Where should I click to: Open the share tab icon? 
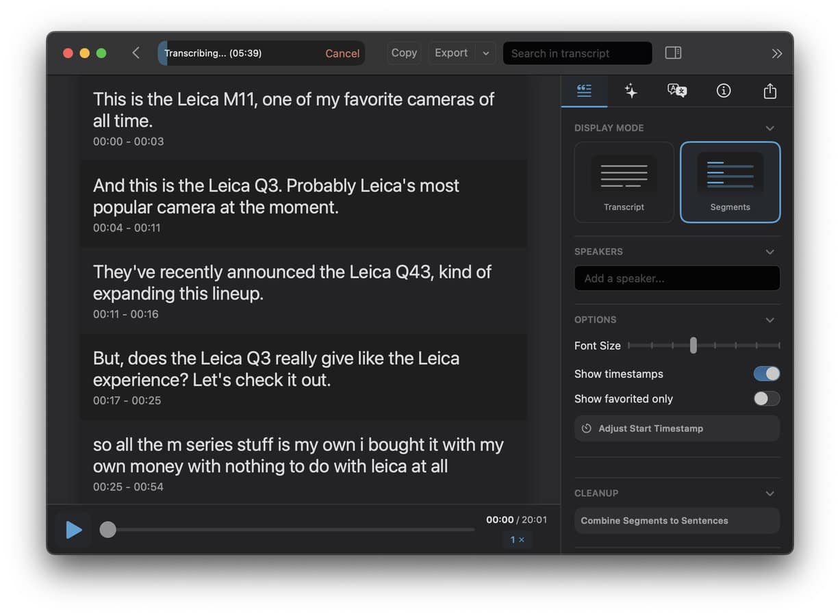[x=769, y=91]
